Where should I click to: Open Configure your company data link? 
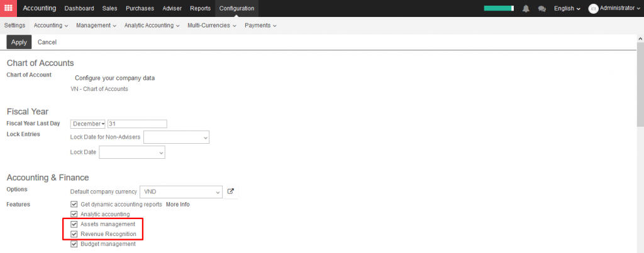(115, 78)
